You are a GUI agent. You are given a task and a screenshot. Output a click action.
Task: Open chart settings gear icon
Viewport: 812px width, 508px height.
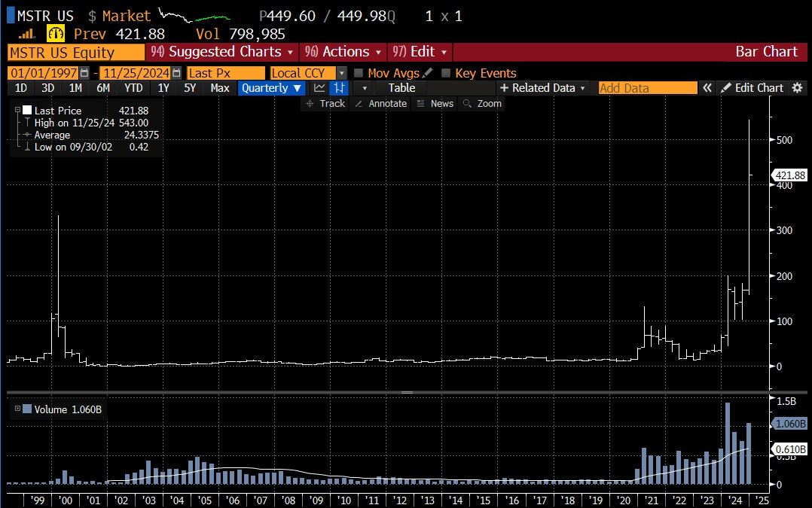(798, 88)
